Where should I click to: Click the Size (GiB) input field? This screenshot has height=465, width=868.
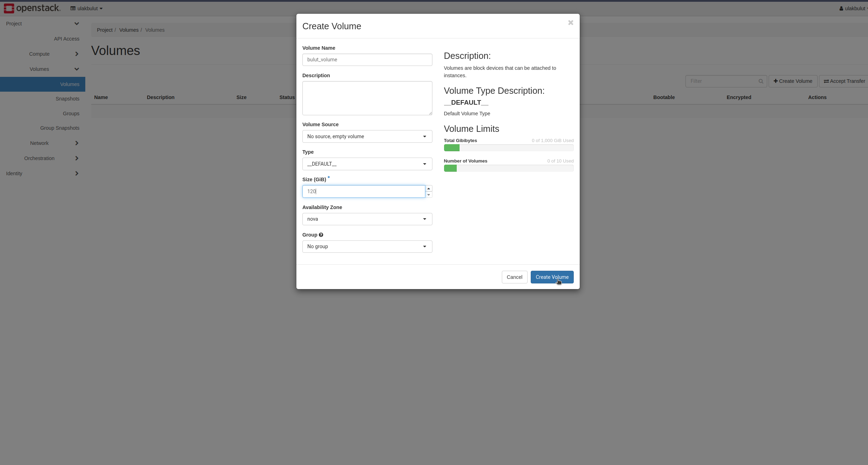click(364, 191)
